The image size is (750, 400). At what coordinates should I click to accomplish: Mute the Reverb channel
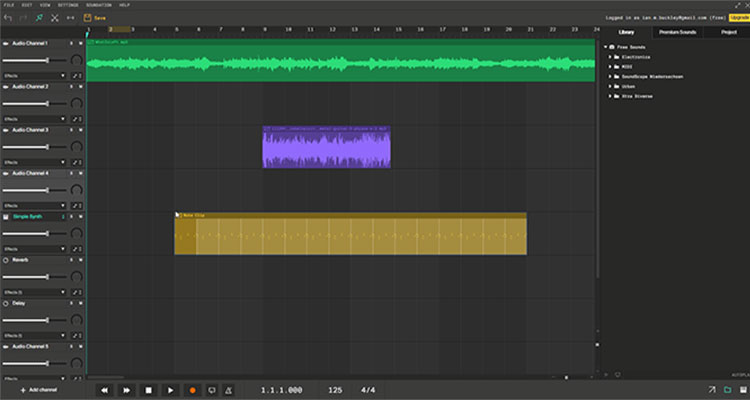[x=80, y=260]
